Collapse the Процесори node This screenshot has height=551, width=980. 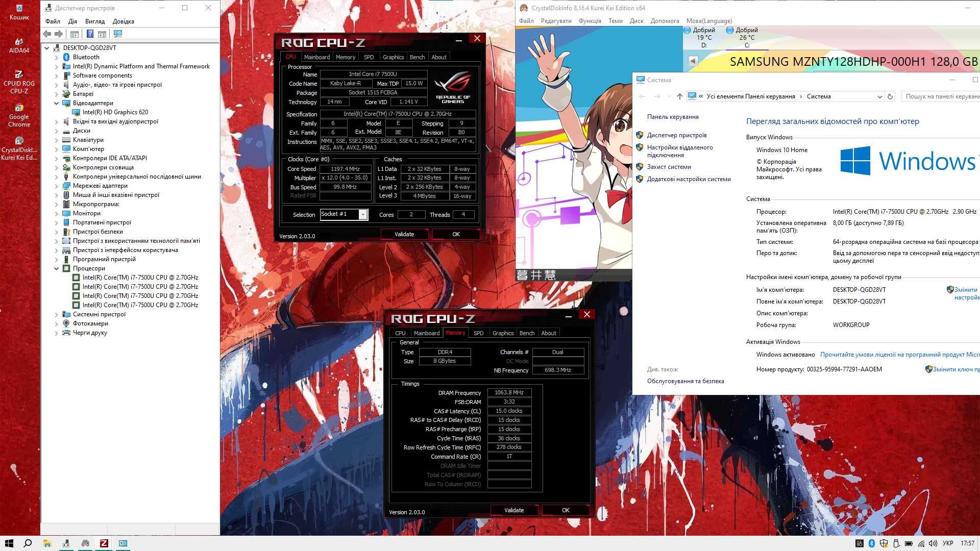click(57, 268)
